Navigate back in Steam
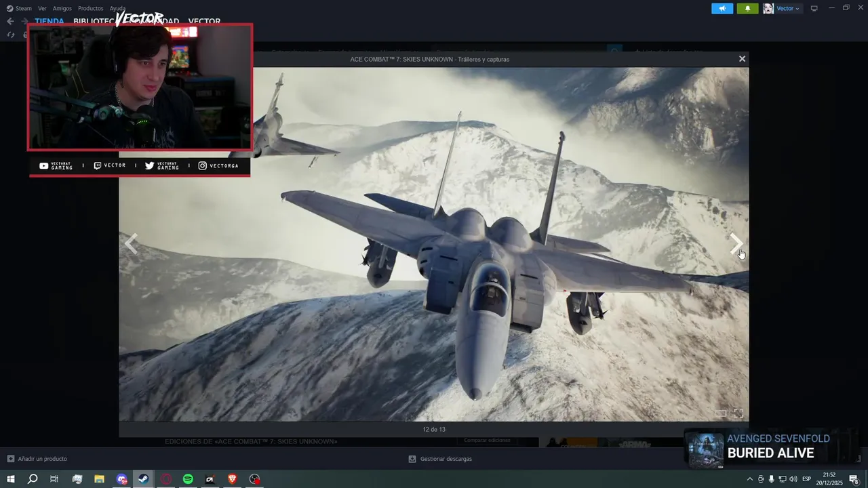This screenshot has height=488, width=868. pos(10,21)
